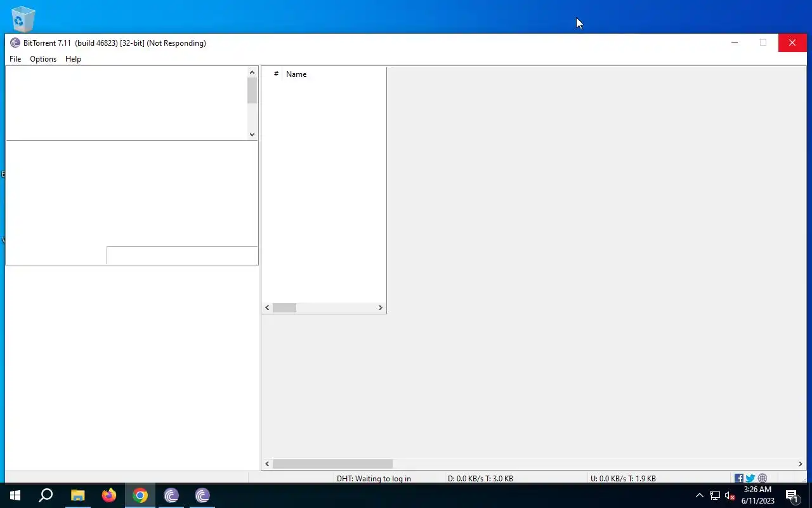
Task: Click the muted volume tray icon
Action: coord(730,495)
